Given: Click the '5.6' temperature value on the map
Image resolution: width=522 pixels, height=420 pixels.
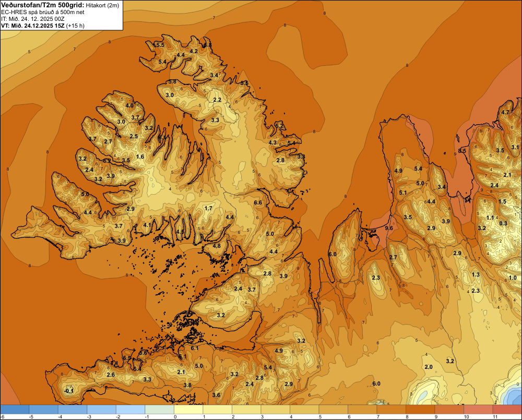Looking at the screenshot, I should tap(143, 353).
